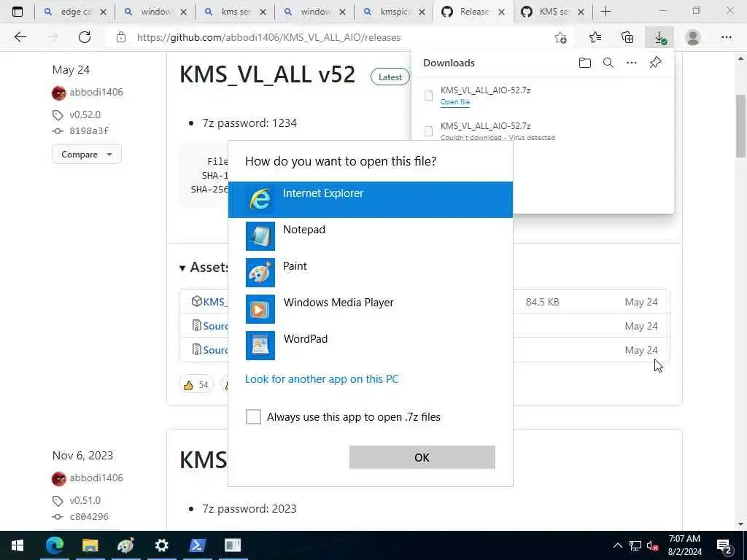Open the v0.51.0 tag link
This screenshot has height=560, width=747.
(85, 500)
